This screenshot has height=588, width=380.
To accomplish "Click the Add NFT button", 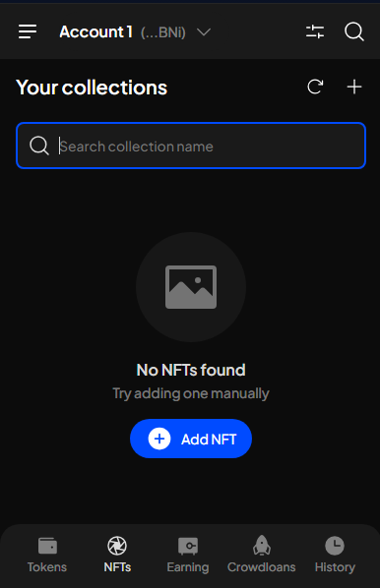I will click(x=191, y=439).
